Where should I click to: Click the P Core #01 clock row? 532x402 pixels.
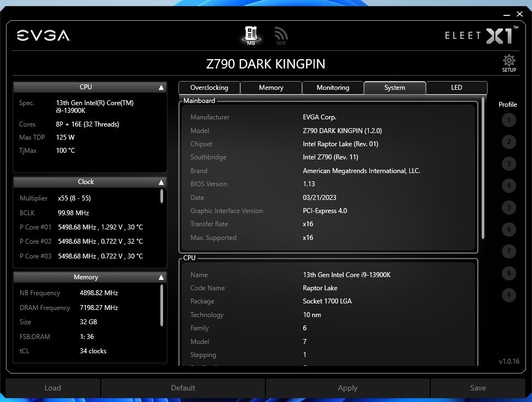click(x=82, y=227)
